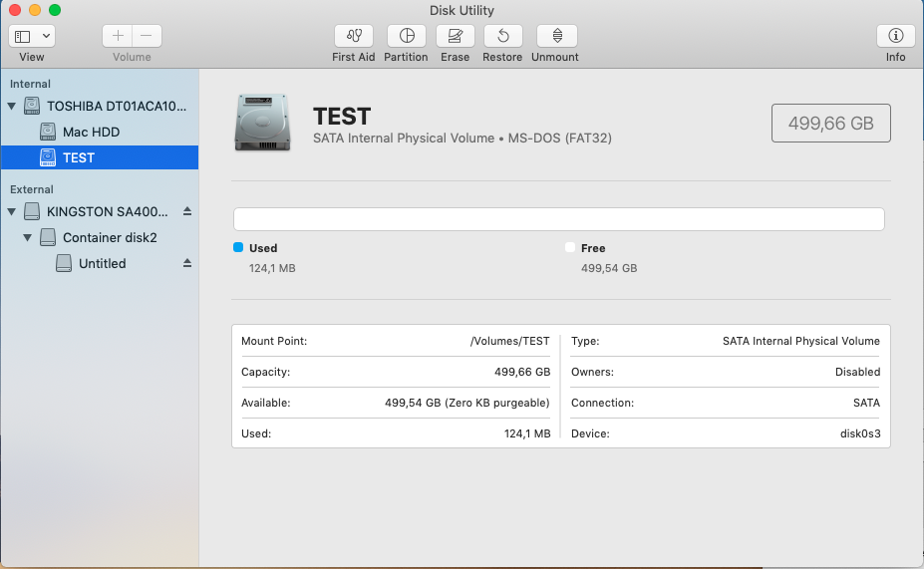
Task: Click the /Volumes/TEST mount point value
Action: point(509,341)
